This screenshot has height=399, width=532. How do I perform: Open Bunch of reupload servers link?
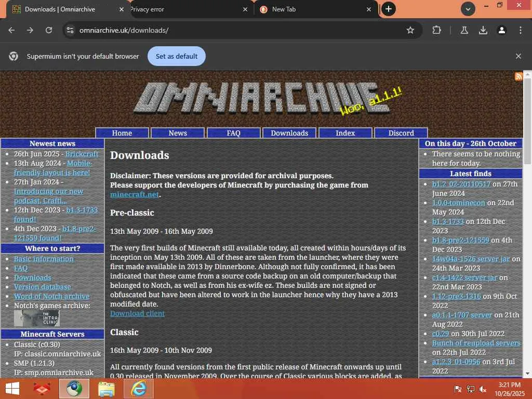click(x=476, y=343)
